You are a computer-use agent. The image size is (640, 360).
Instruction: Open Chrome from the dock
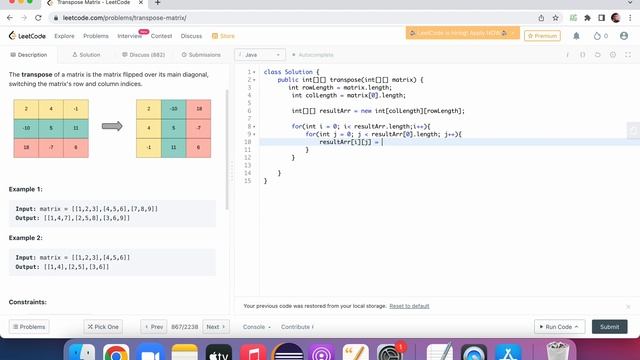click(116, 352)
